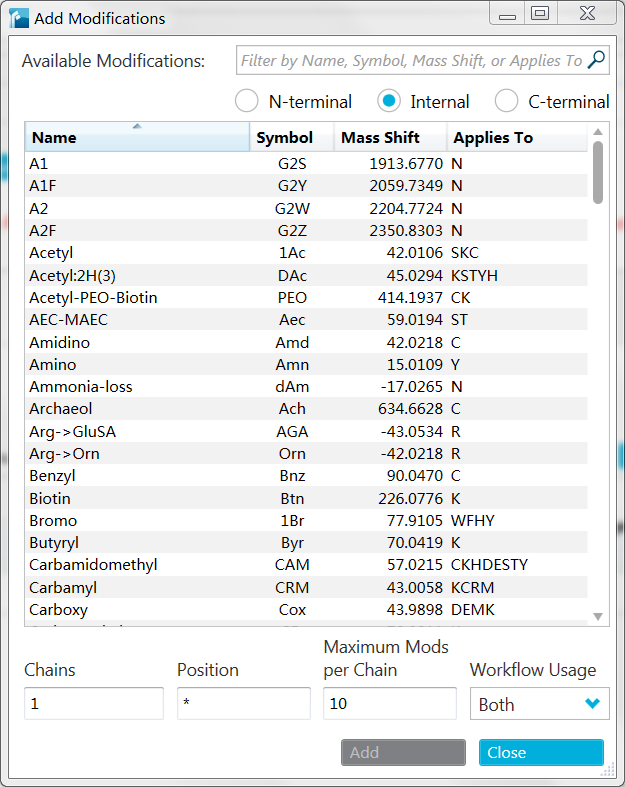Click the Position input field
625x787 pixels.
[x=243, y=703]
